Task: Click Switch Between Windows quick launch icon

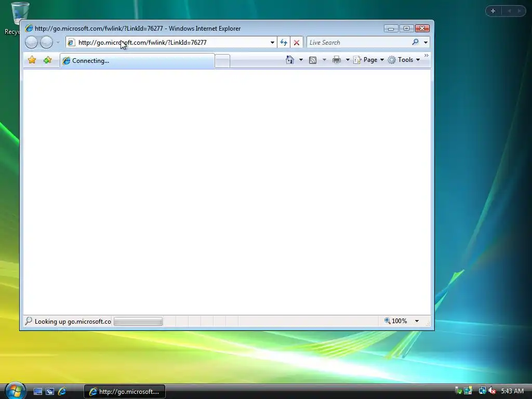Action: [50, 392]
